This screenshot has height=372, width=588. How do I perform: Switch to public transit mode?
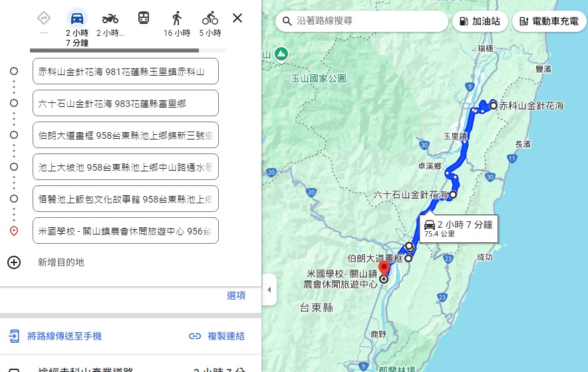(x=144, y=18)
